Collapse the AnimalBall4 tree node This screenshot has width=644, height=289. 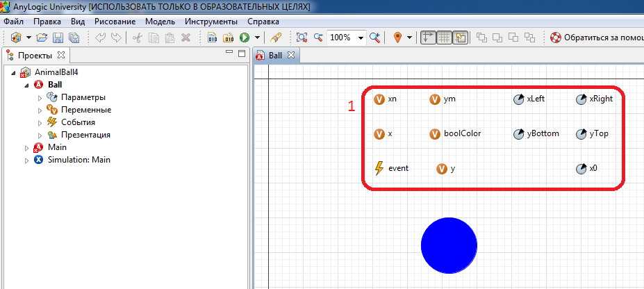[14, 73]
